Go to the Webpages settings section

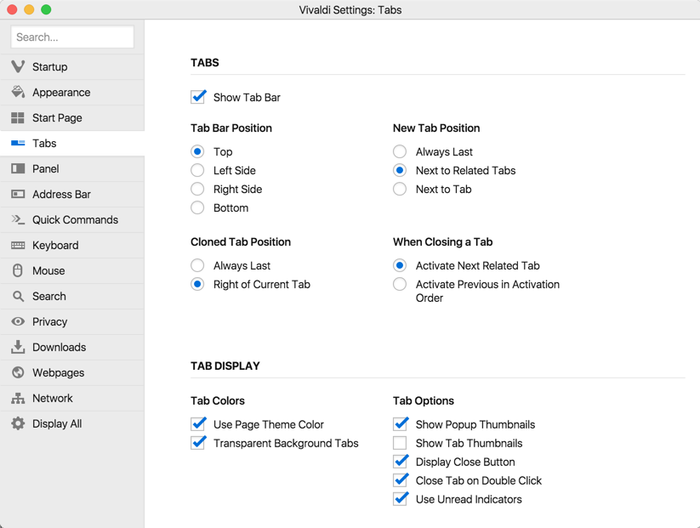[x=58, y=373]
